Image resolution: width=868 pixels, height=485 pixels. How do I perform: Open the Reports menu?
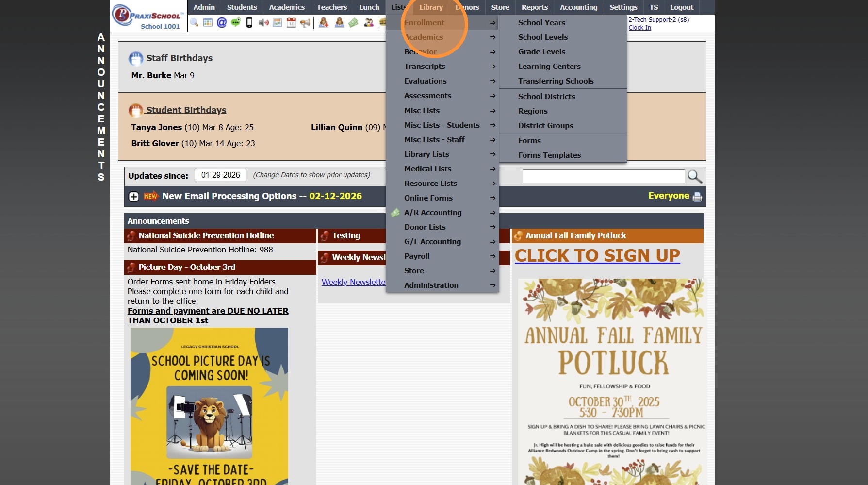click(x=535, y=7)
